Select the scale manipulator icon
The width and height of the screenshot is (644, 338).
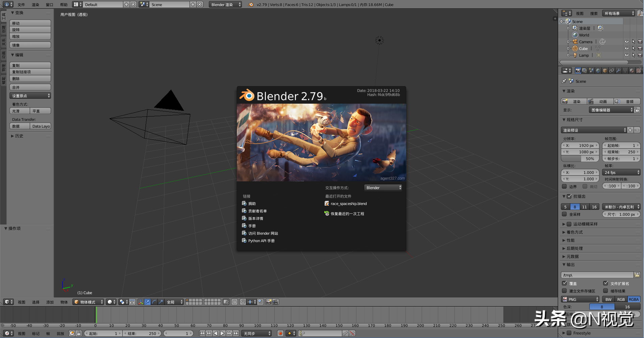pyautogui.click(x=161, y=302)
